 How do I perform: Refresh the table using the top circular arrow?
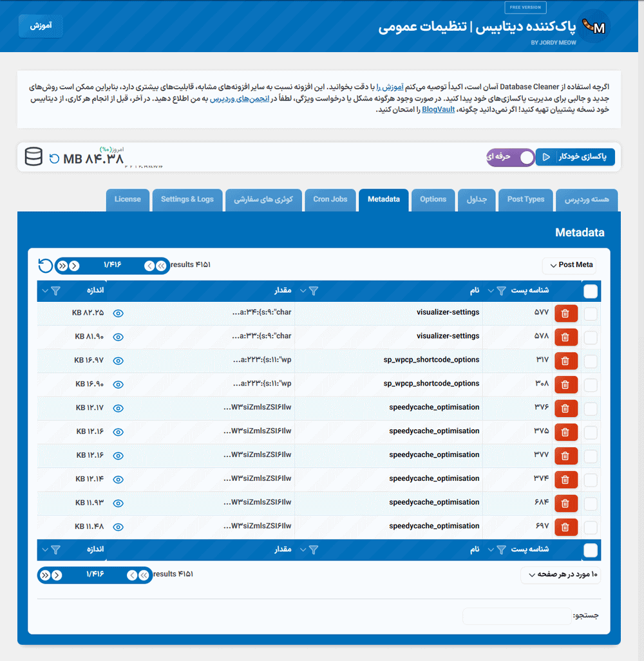pos(45,266)
